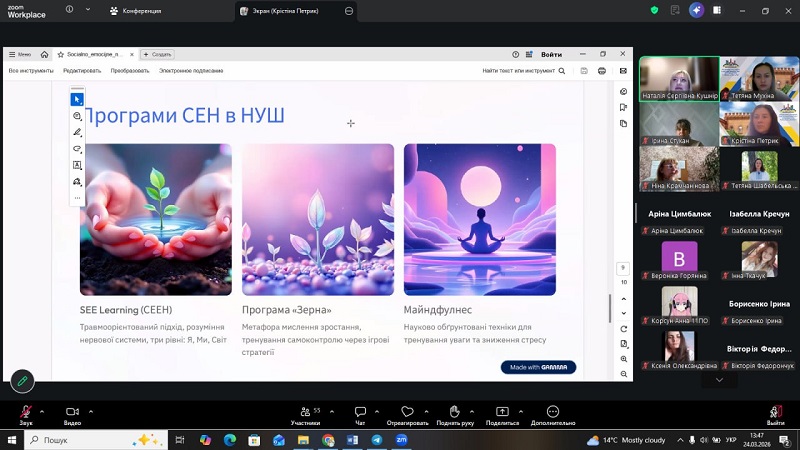The image size is (800, 450).
Task: Leave the meeting with the Выйти button
Action: (775, 412)
